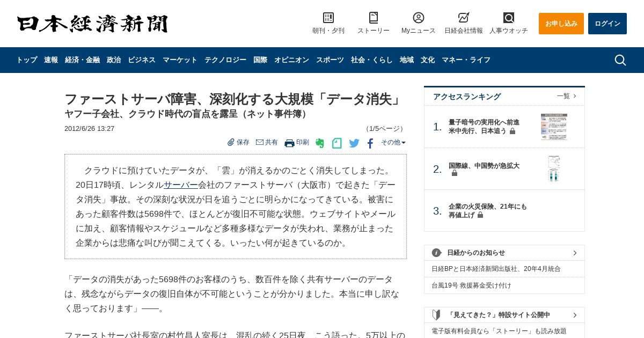644x338 pixels.
Task: Click the magnifier search icon in navy bar
Action: (x=620, y=60)
